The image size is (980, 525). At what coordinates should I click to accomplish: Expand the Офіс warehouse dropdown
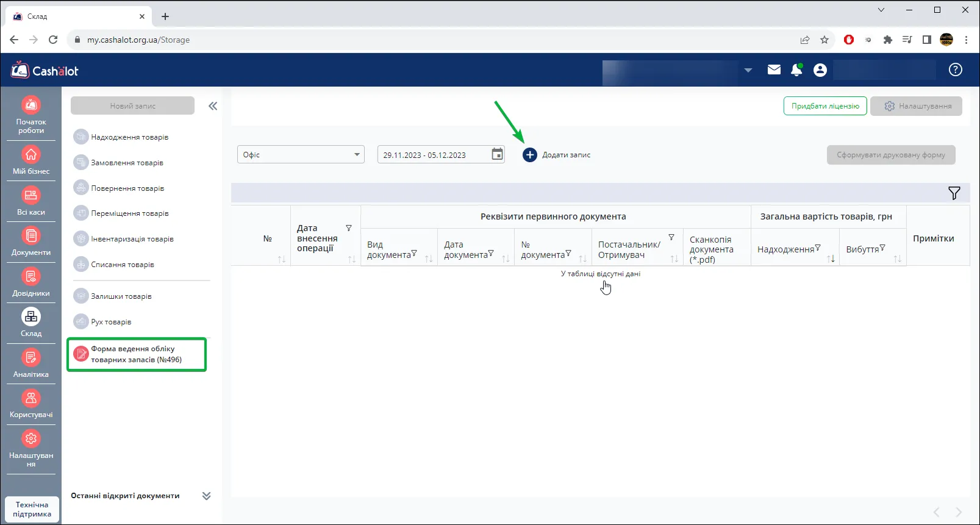click(301, 154)
